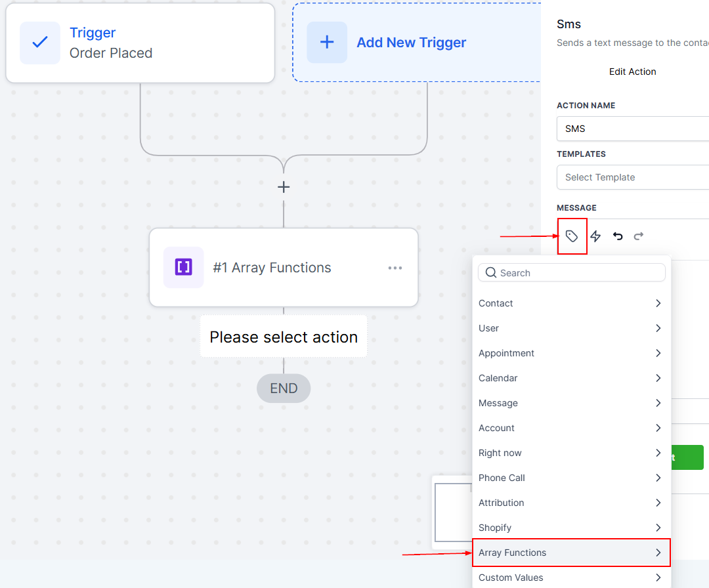Open the three-dot menu on Array Functions
709x588 pixels.
pyautogui.click(x=395, y=268)
